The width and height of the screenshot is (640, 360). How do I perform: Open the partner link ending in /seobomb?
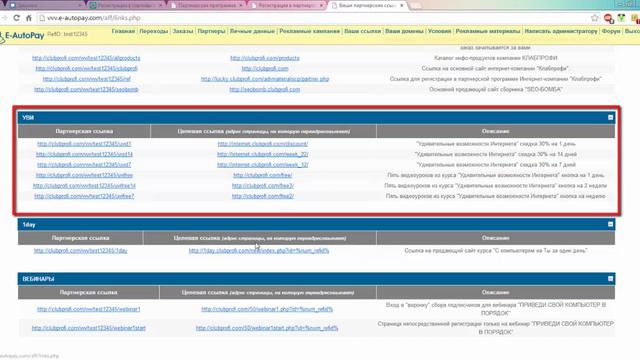(x=86, y=89)
